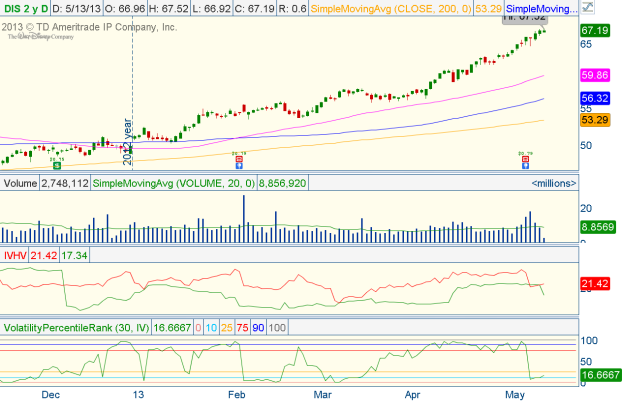Click the blue 56.32 moving average bubble
This screenshot has width=625, height=401.
click(595, 99)
